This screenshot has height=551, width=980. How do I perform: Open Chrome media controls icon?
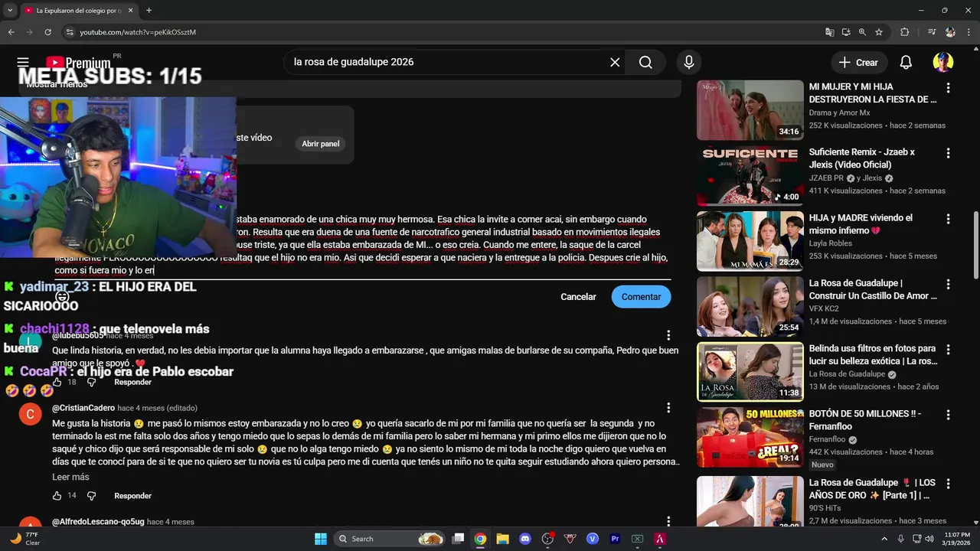click(x=932, y=32)
